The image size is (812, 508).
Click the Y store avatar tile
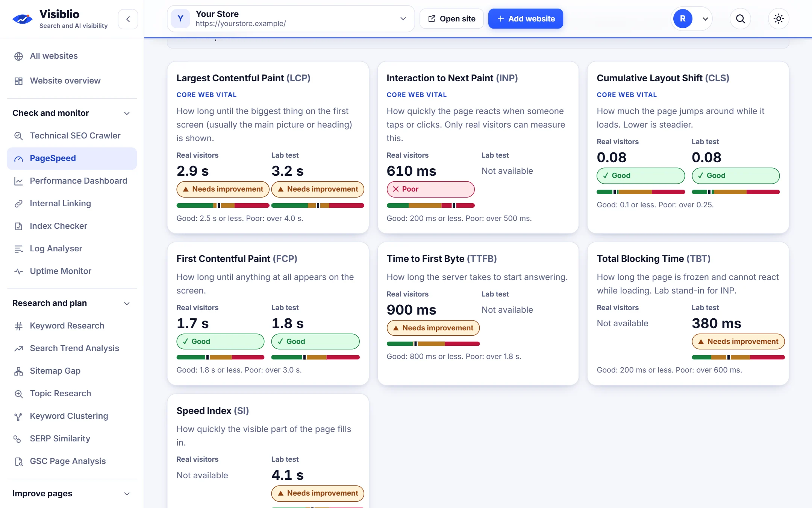[x=180, y=18]
